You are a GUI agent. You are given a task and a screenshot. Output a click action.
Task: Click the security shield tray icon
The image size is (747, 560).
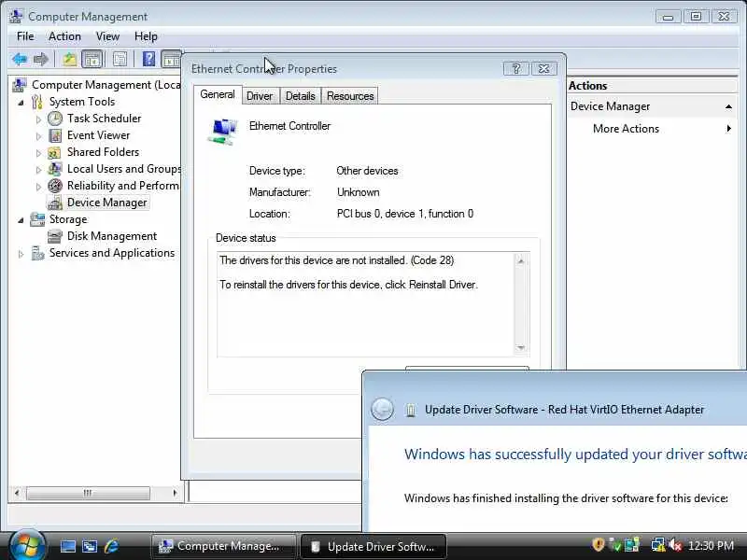[x=598, y=544]
